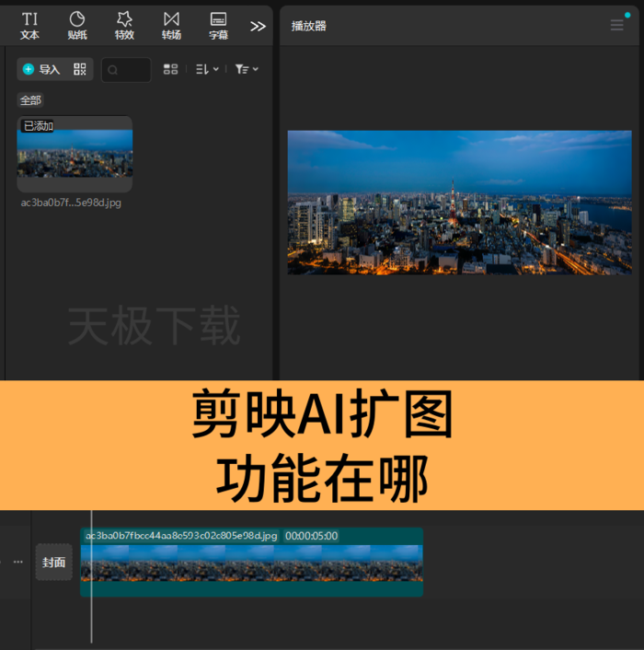Expand more tabs with double-arrow icon

click(x=258, y=27)
